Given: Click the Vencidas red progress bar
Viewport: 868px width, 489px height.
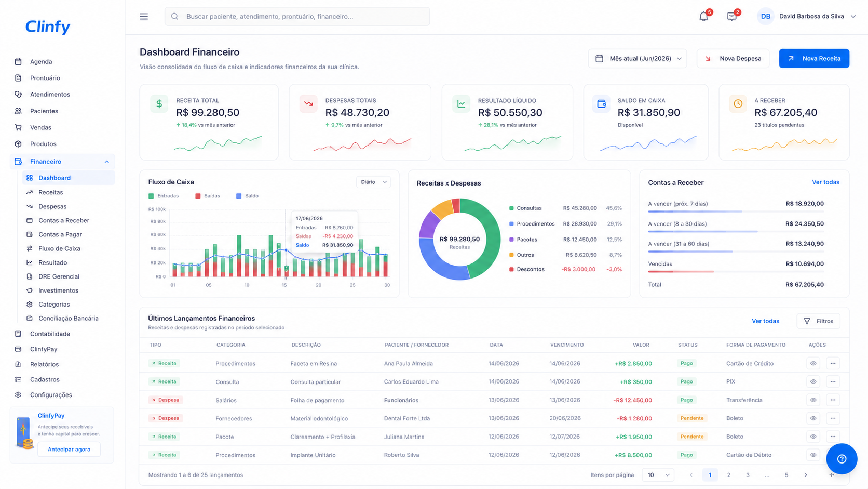Looking at the screenshot, I should pos(681,271).
